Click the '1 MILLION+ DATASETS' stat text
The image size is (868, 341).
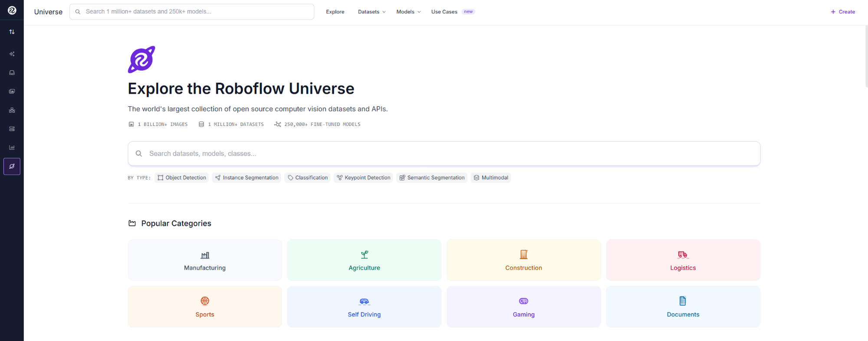pos(236,124)
